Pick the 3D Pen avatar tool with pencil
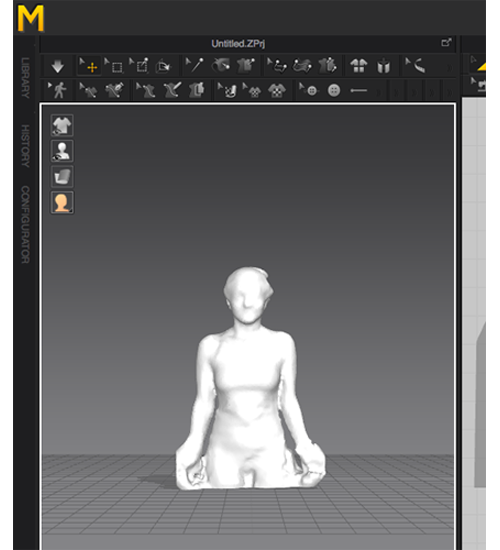The image size is (500, 550). 172,90
